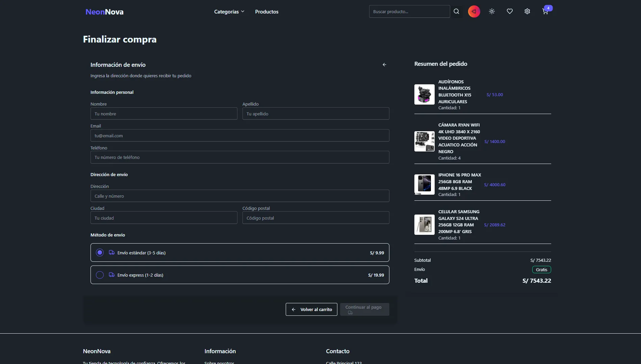The height and width of the screenshot is (364, 641).
Task: Select Envío express (1-2 días) option
Action: pyautogui.click(x=100, y=275)
